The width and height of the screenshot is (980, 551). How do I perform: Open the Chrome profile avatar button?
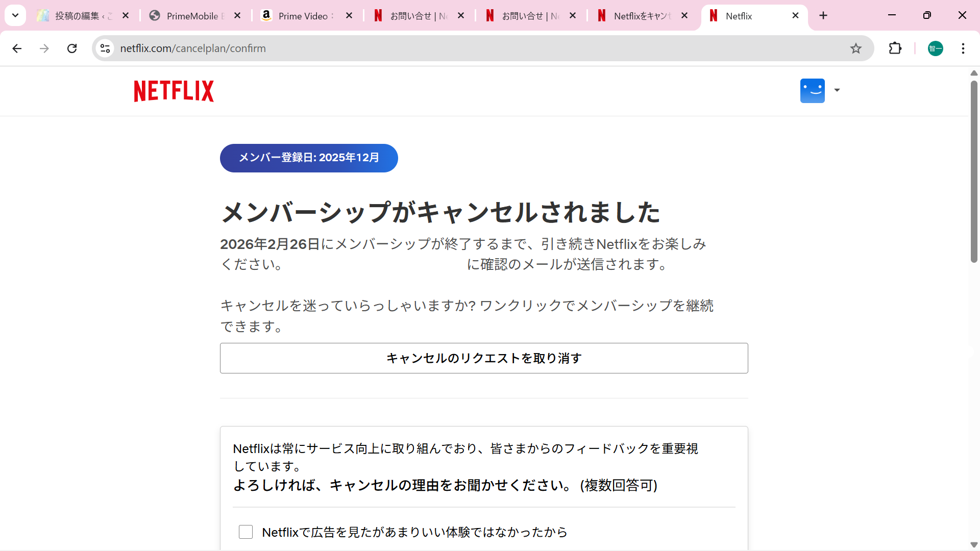click(x=935, y=48)
